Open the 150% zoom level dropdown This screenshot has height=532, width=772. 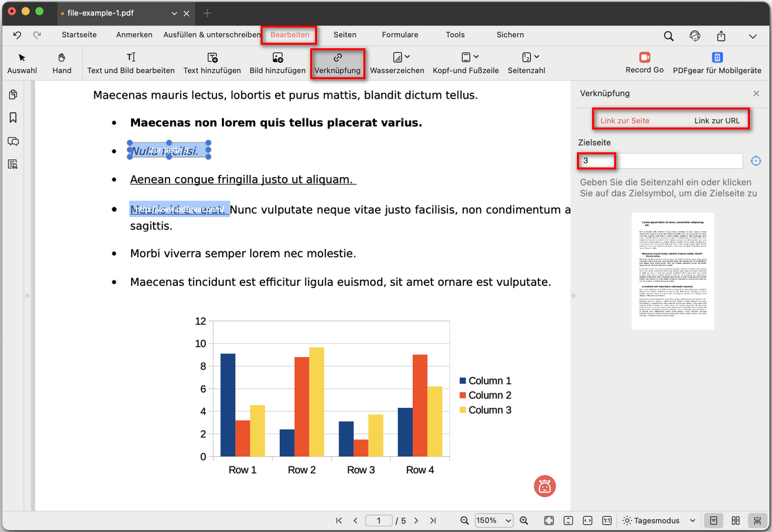pyautogui.click(x=494, y=521)
